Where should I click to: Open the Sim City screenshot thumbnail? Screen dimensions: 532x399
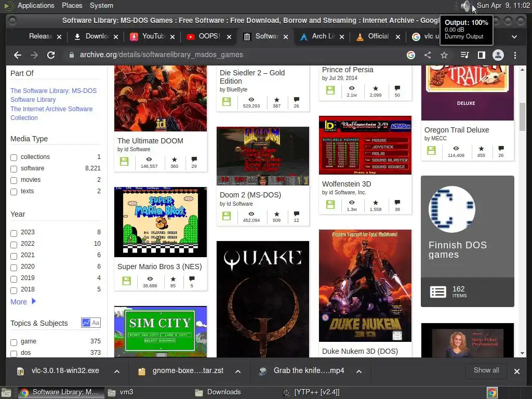click(160, 331)
